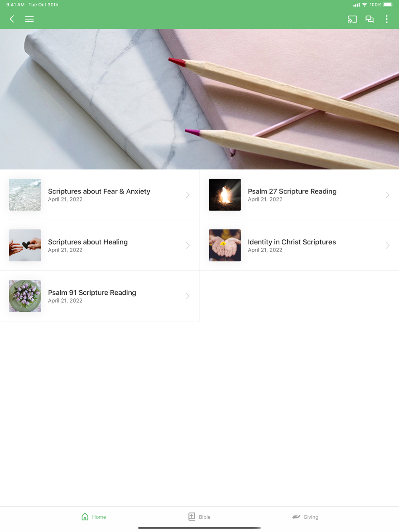Expand Scriptures about Fear & Anxiety chevron
Viewport: 399px width, 532px height.
click(x=188, y=195)
